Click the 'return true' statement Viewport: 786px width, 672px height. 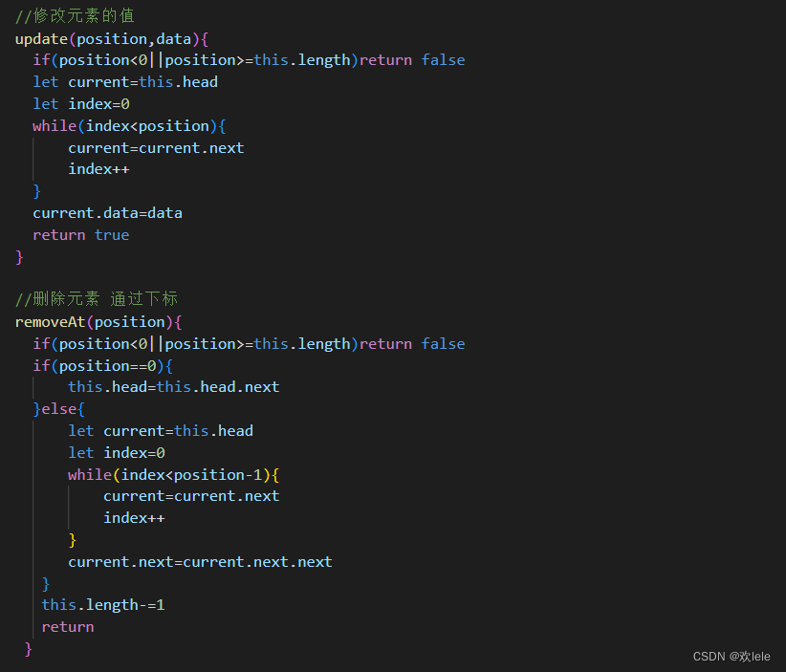tap(80, 235)
